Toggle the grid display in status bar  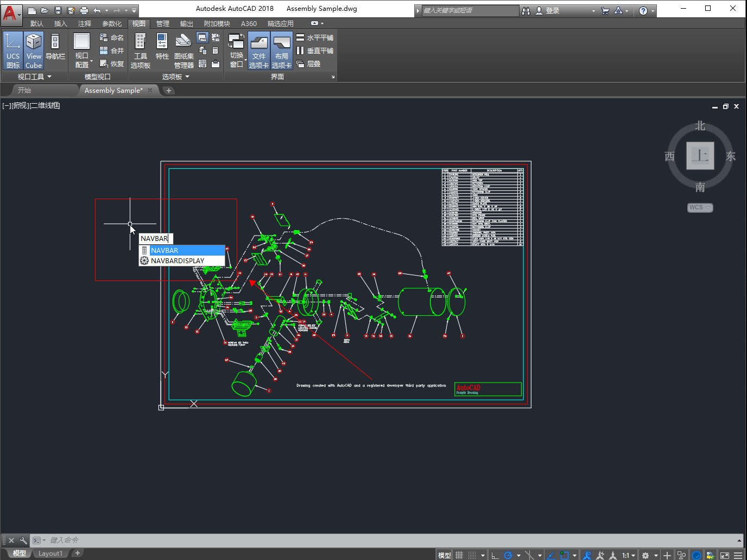(459, 555)
